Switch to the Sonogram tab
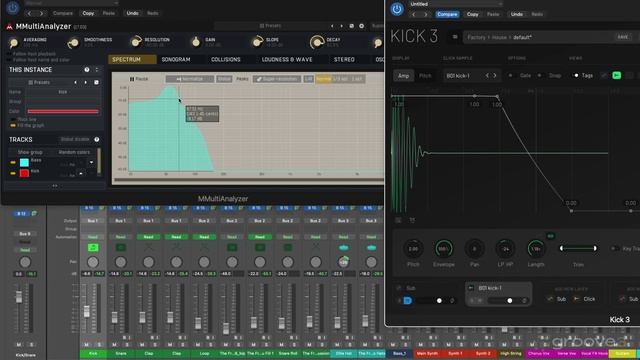 (x=176, y=60)
